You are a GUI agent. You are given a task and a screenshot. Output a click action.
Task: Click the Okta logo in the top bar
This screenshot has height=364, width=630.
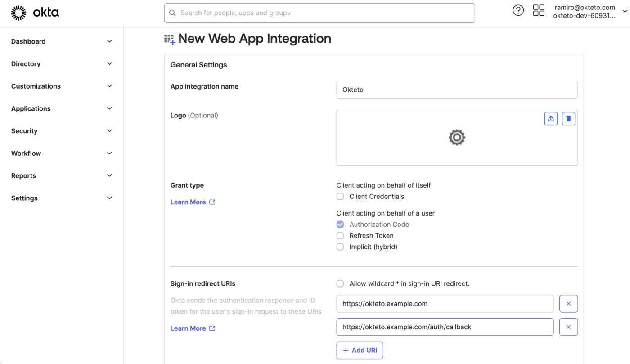click(35, 12)
